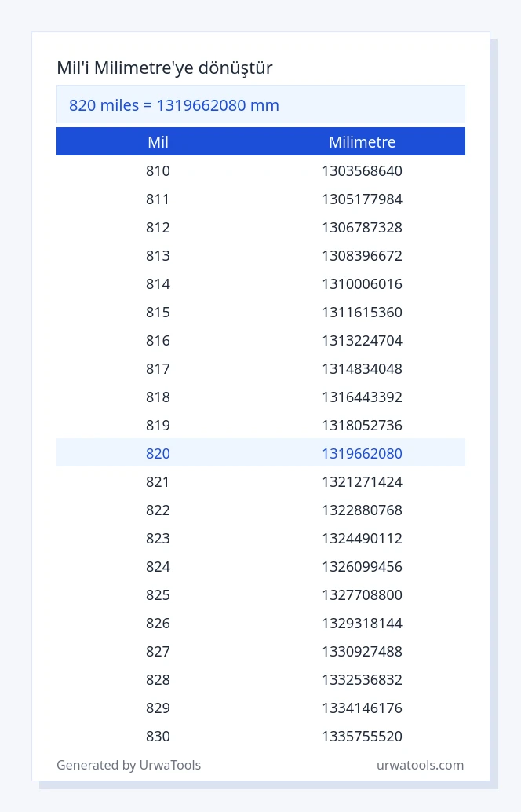Click the Mil column header
The height and width of the screenshot is (812, 521).
[158, 142]
